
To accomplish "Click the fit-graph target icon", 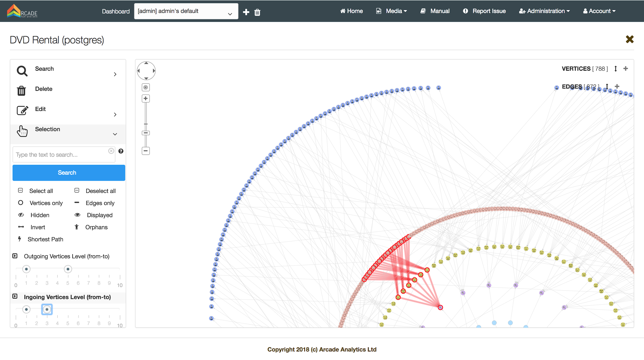I will click(x=146, y=87).
